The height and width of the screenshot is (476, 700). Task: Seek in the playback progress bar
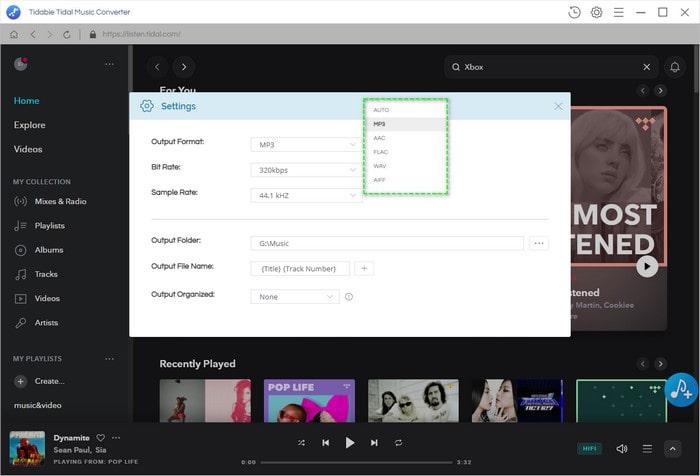tap(356, 463)
